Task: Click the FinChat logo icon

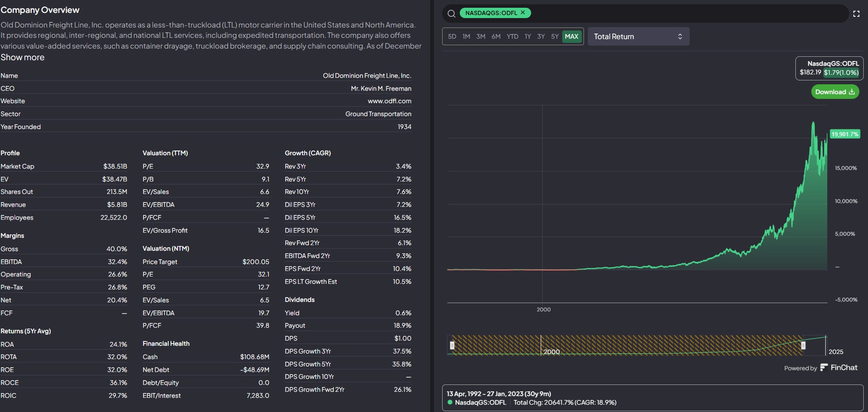Action: [x=824, y=367]
